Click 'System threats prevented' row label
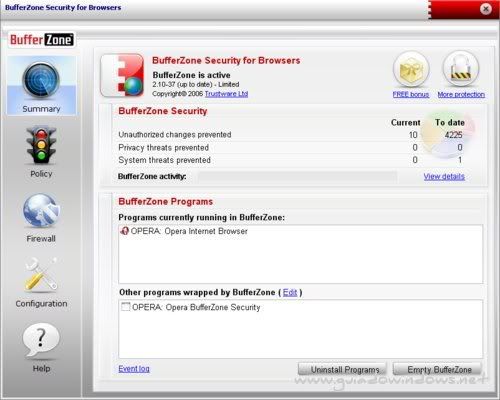 tap(164, 160)
